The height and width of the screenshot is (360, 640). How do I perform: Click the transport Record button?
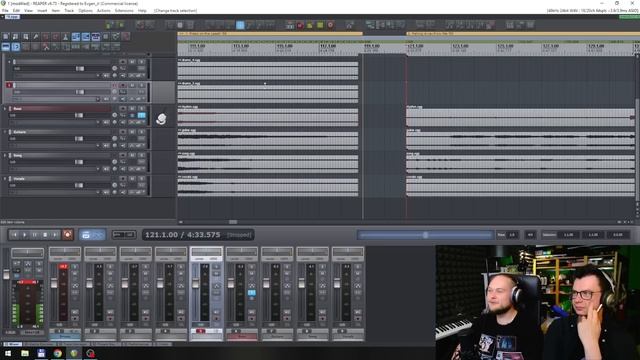[x=67, y=235]
